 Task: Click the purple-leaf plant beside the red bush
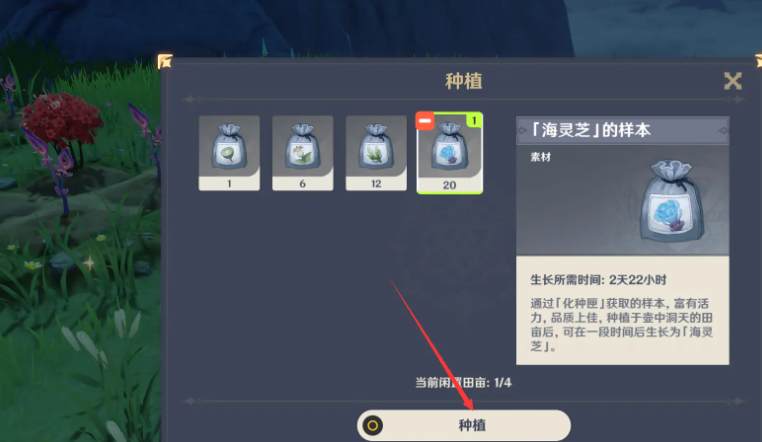[54, 165]
